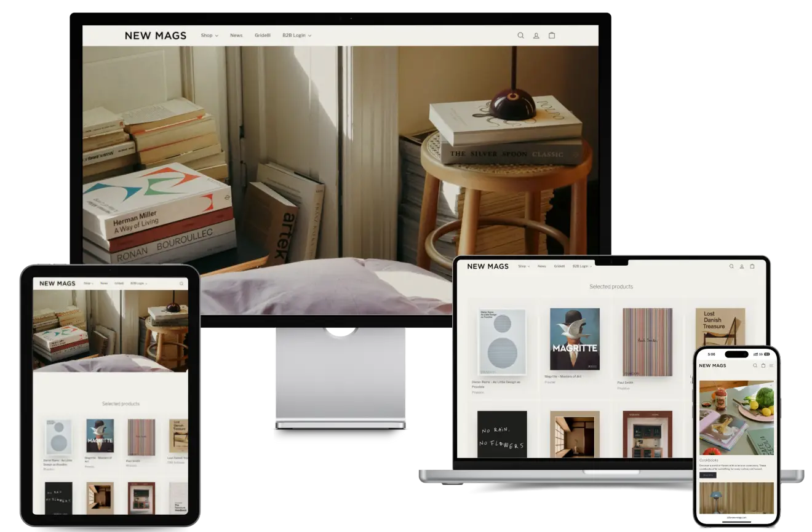
Task: Expand the B2B Login dropdown on the desktop monitor
Action: pos(297,36)
